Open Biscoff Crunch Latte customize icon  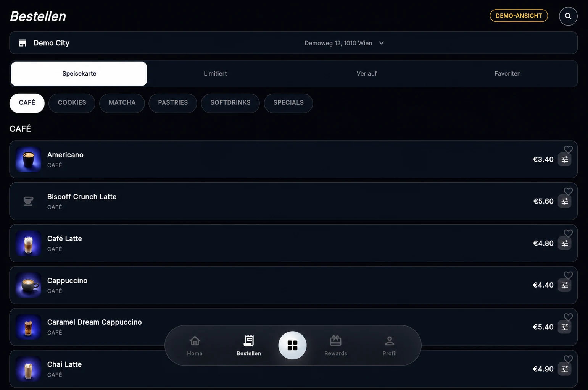[x=565, y=201]
